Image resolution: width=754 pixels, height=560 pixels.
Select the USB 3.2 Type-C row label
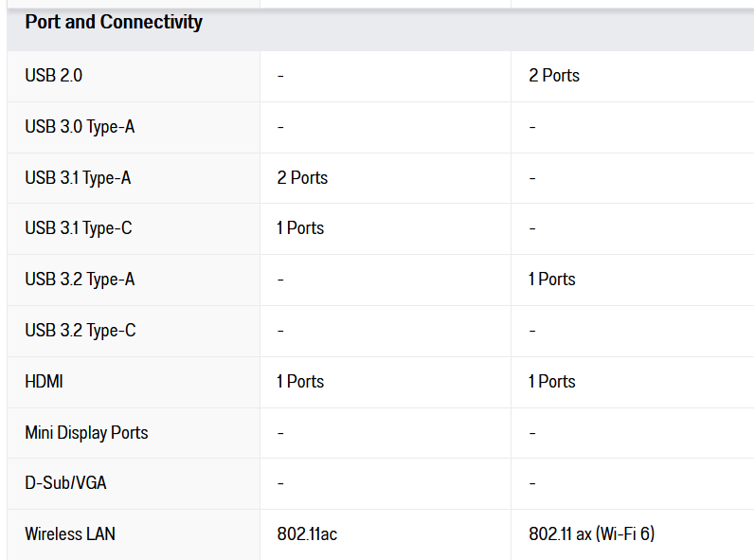pos(81,331)
